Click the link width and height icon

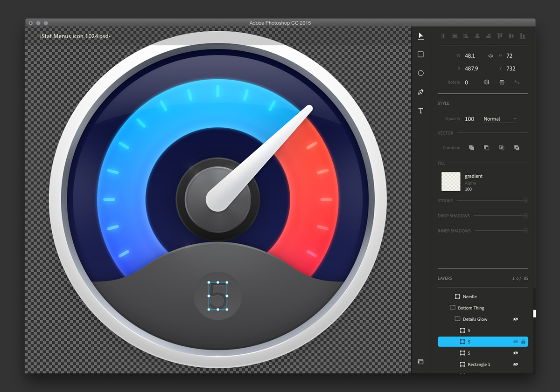point(490,56)
